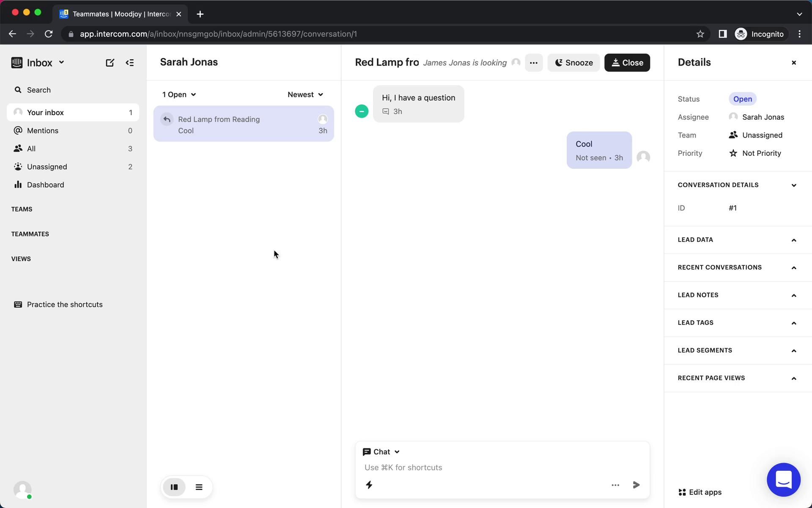The image size is (812, 508).
Task: Open the Chat reply type dropdown
Action: tap(381, 452)
